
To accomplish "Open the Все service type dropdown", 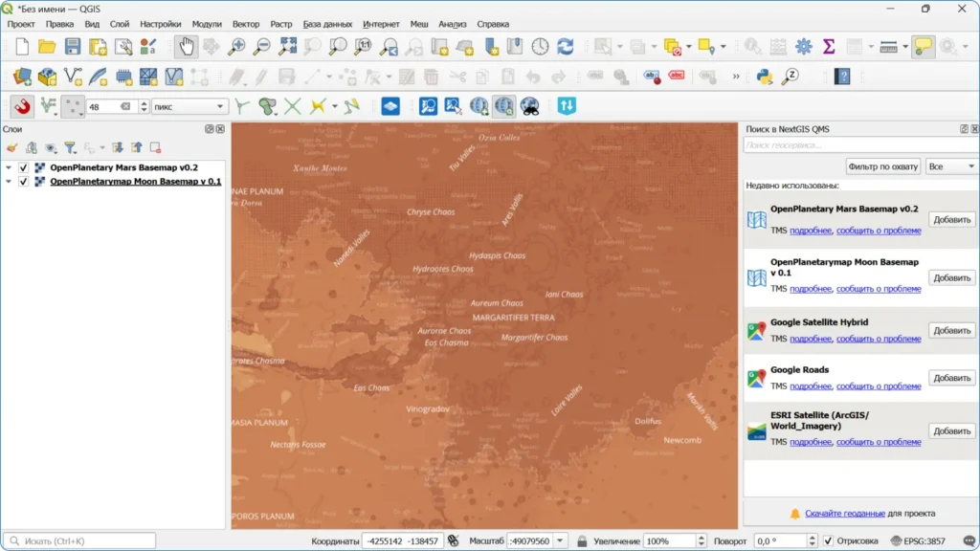I will (x=951, y=166).
